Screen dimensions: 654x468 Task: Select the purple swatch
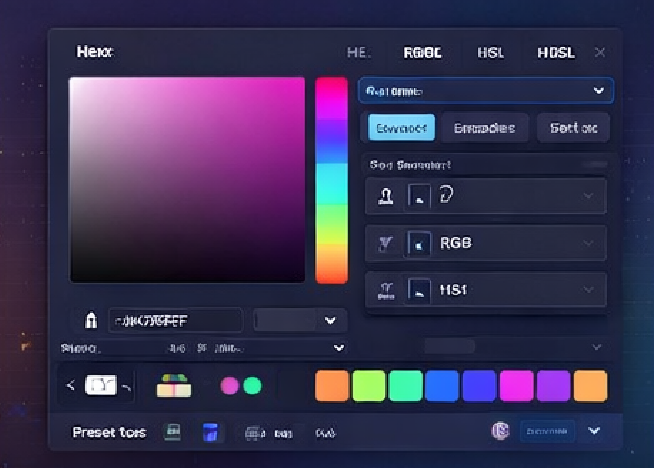point(553,386)
